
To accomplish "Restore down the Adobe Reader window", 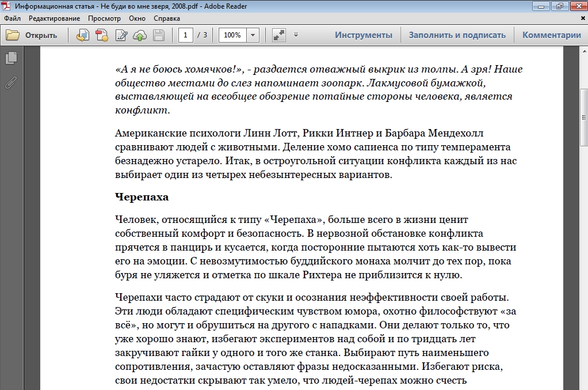I will (560, 6).
